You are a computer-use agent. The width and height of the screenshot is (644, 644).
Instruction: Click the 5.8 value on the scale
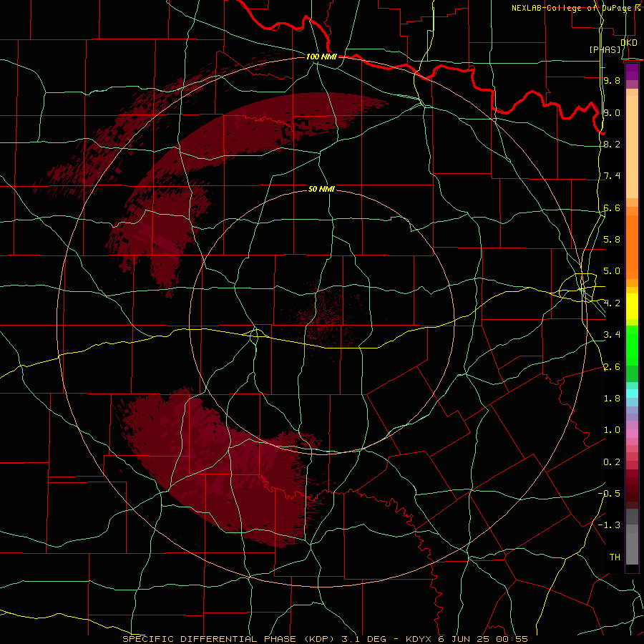tap(612, 240)
